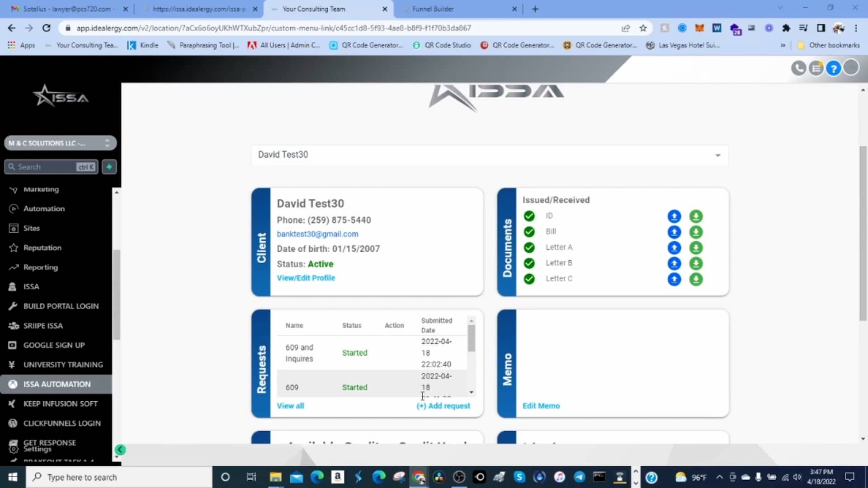Open help via the question mark icon
This screenshot has width=868, height=488.
833,68
